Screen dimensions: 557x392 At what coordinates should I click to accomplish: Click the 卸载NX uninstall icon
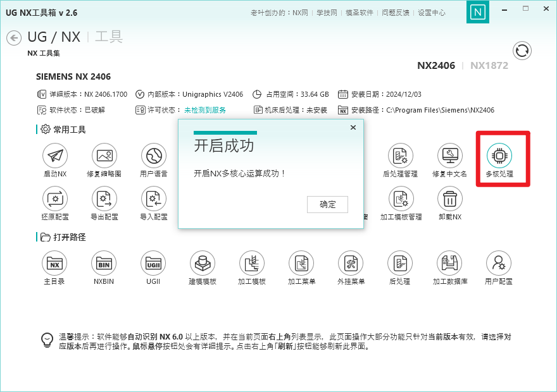click(x=450, y=199)
